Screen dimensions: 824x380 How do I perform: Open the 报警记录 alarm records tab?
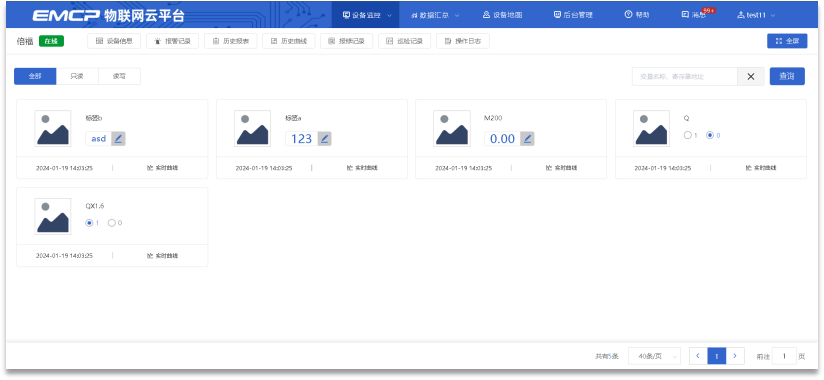pos(172,41)
